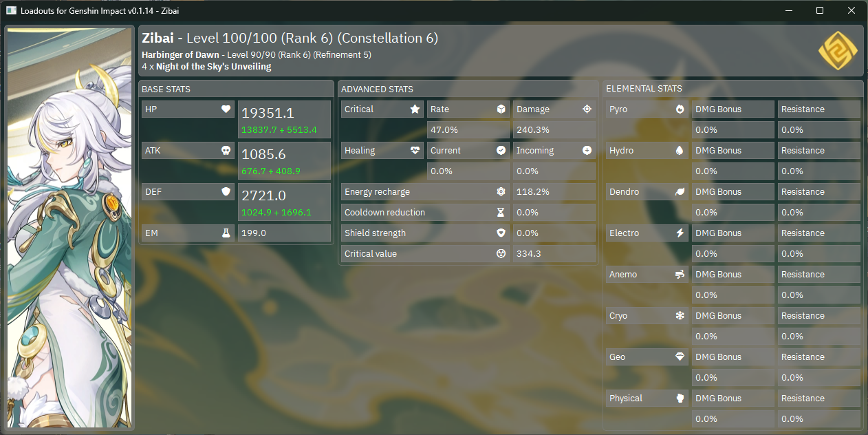868x435 pixels.
Task: Click the heart icon beside HP
Action: click(226, 109)
